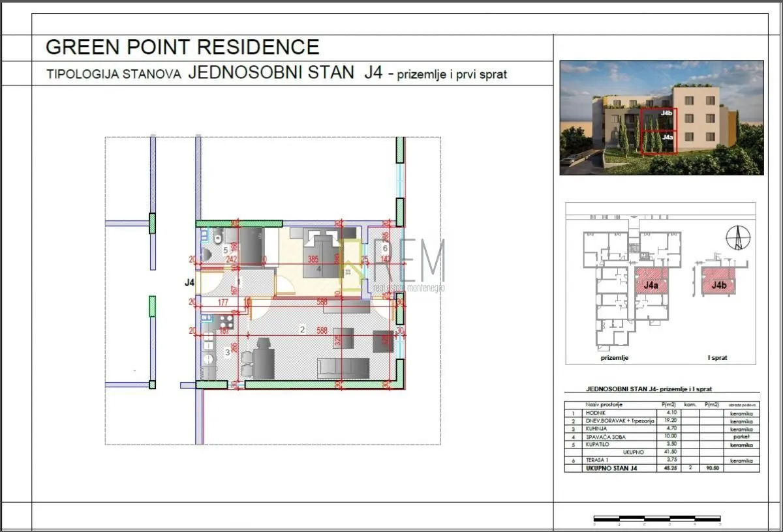The width and height of the screenshot is (783, 532).
Task: Click the 4.10 area value for HODNIK
Action: point(671,413)
